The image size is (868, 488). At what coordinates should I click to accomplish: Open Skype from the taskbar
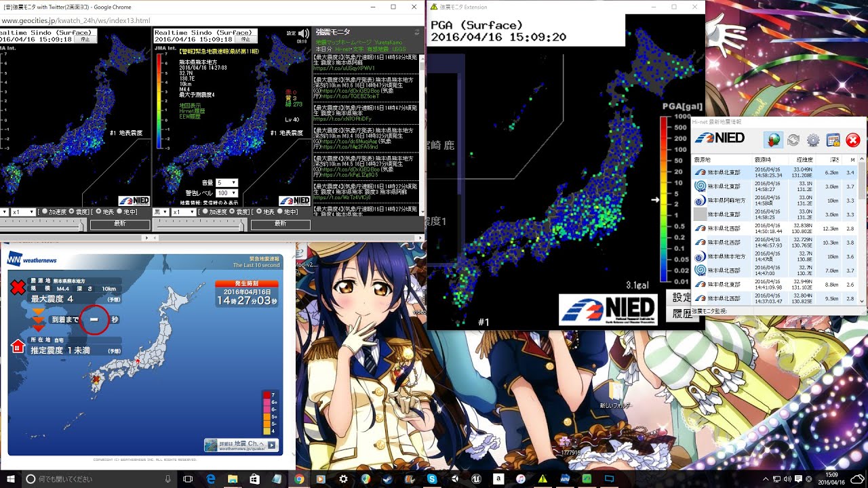click(431, 479)
